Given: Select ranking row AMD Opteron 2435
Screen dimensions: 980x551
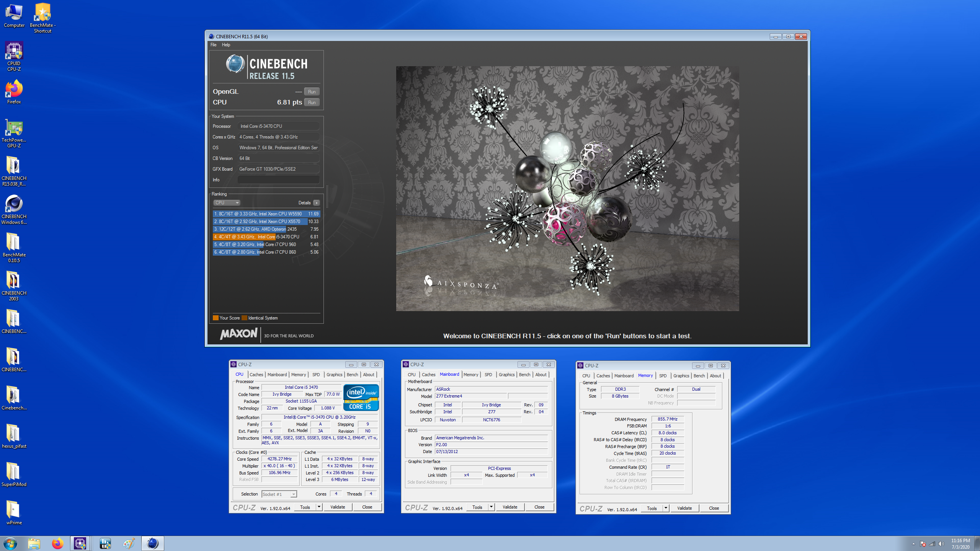Looking at the screenshot, I should pos(266,229).
